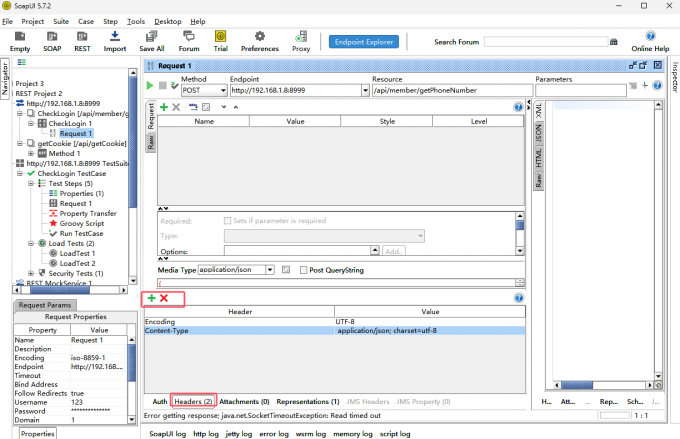680x439 pixels.
Task: Run request with green play arrow
Action: tap(150, 85)
